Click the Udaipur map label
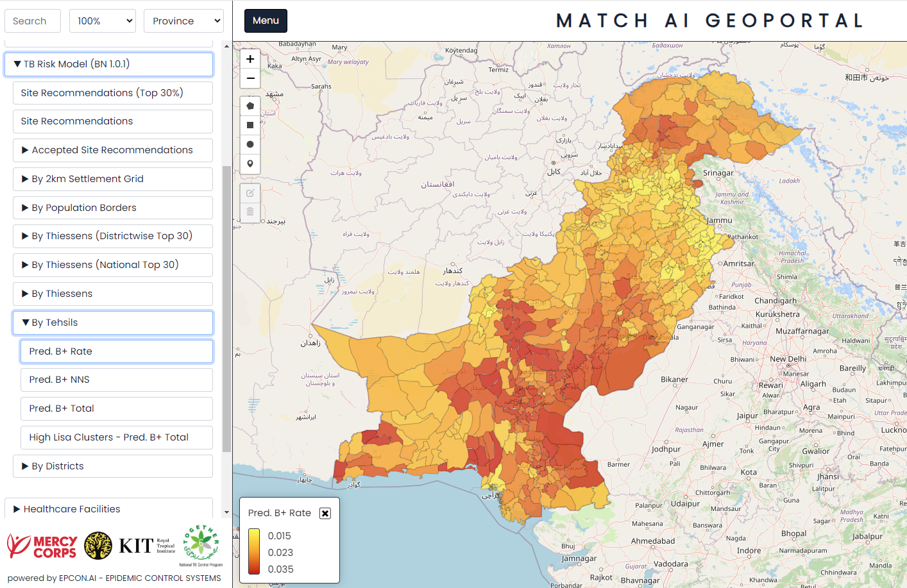The width and height of the screenshot is (907, 588). tap(685, 504)
